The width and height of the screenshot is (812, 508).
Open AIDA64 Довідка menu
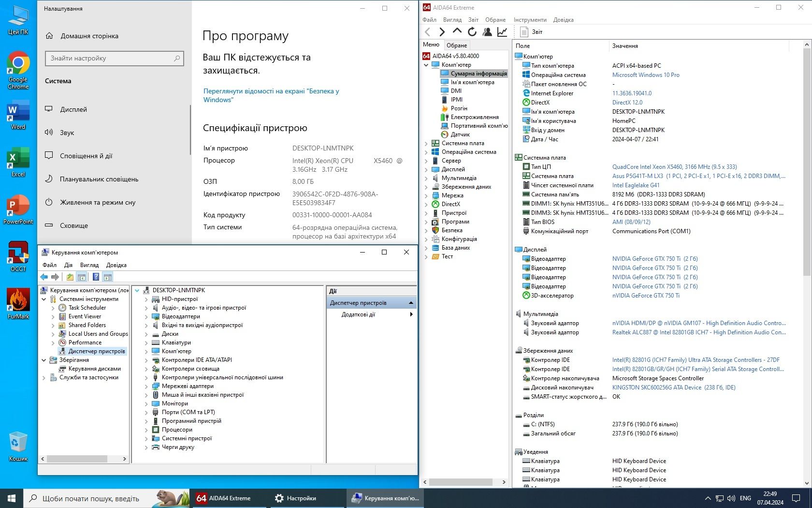click(563, 20)
